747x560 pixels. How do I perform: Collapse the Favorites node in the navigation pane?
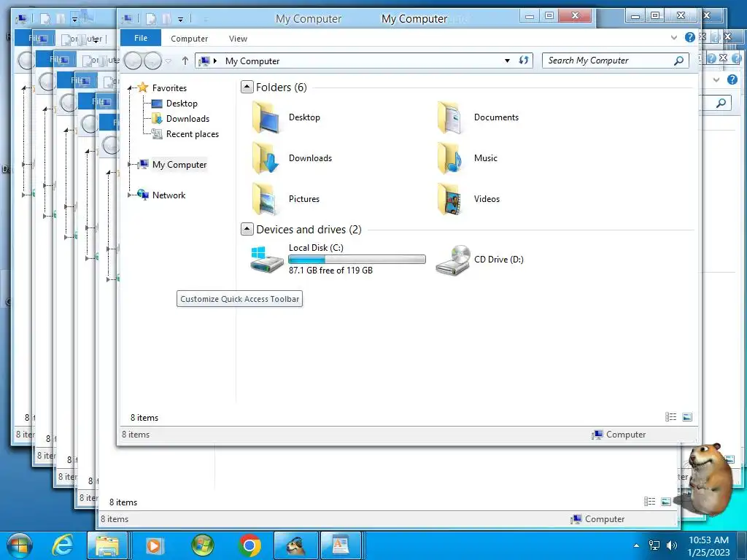pos(130,88)
